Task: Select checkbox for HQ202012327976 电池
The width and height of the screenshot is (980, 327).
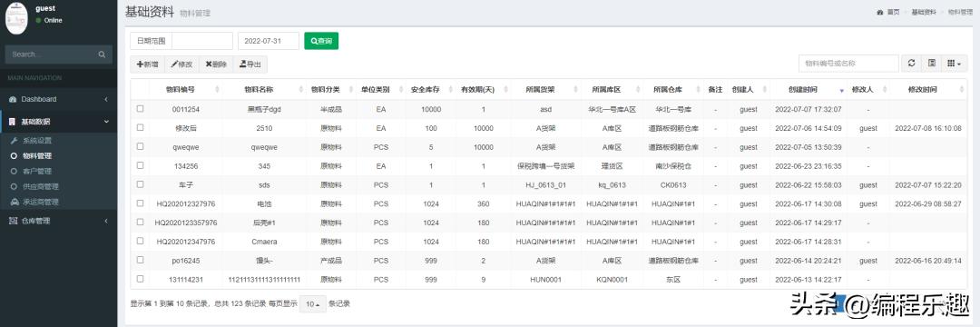Action: click(140, 203)
